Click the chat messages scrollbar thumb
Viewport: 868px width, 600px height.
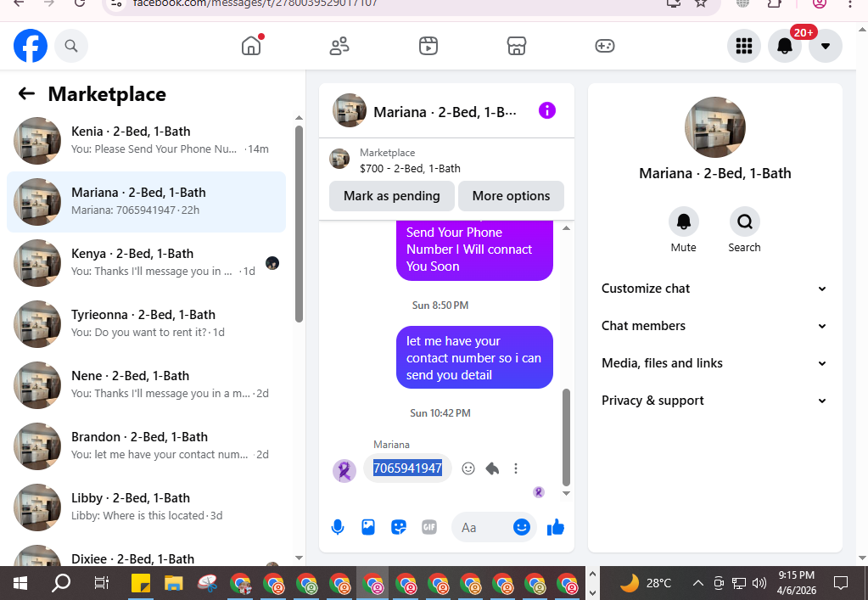pos(566,437)
